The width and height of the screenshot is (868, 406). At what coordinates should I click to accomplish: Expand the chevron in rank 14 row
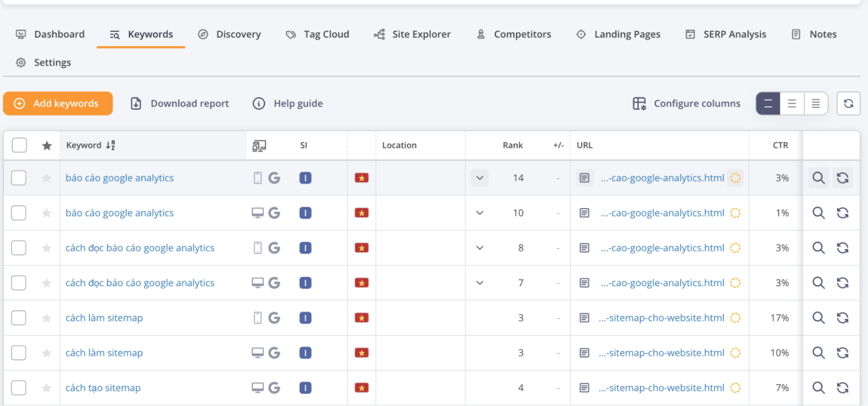pyautogui.click(x=480, y=178)
